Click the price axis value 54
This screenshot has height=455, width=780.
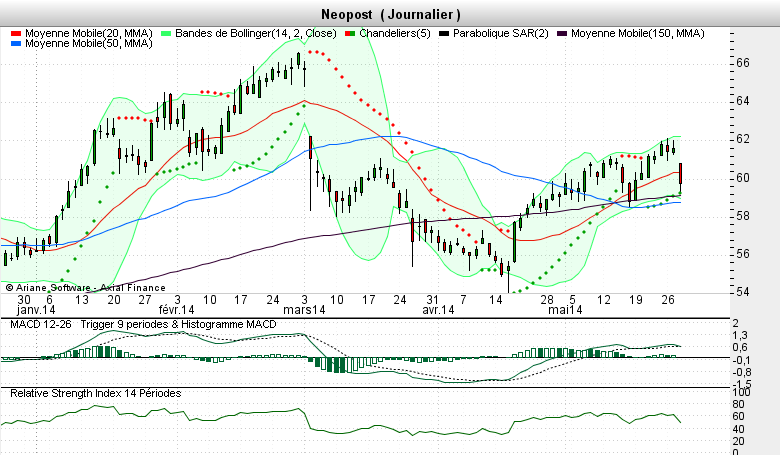click(x=743, y=291)
